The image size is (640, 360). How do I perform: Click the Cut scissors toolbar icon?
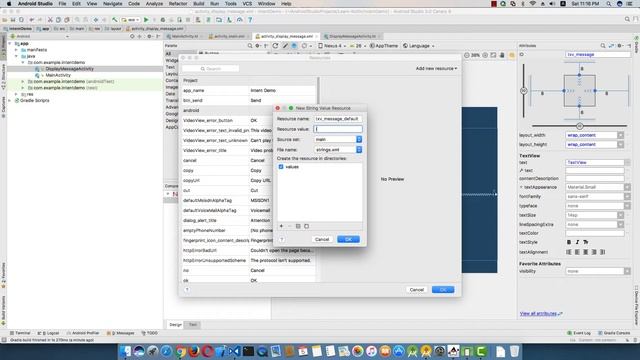click(50, 20)
